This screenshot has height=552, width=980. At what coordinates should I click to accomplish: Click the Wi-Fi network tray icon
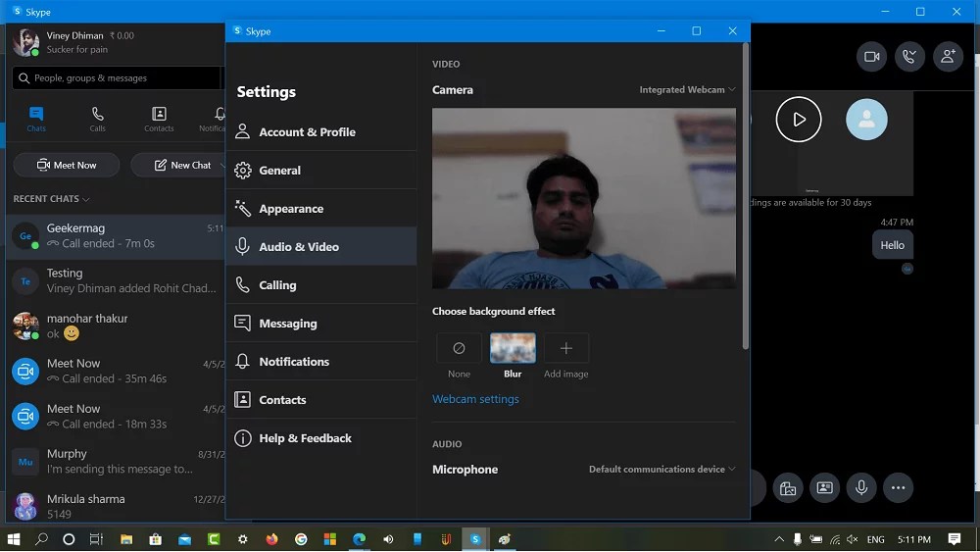pyautogui.click(x=834, y=539)
